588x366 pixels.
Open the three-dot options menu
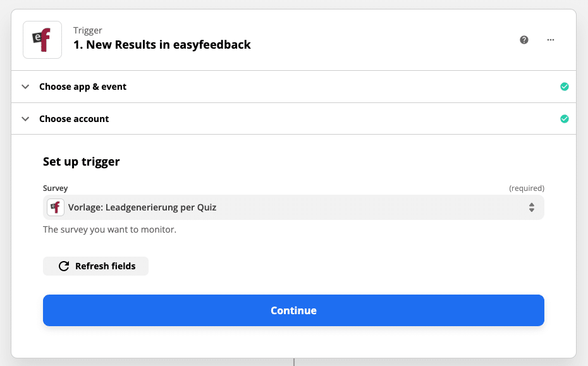(550, 39)
